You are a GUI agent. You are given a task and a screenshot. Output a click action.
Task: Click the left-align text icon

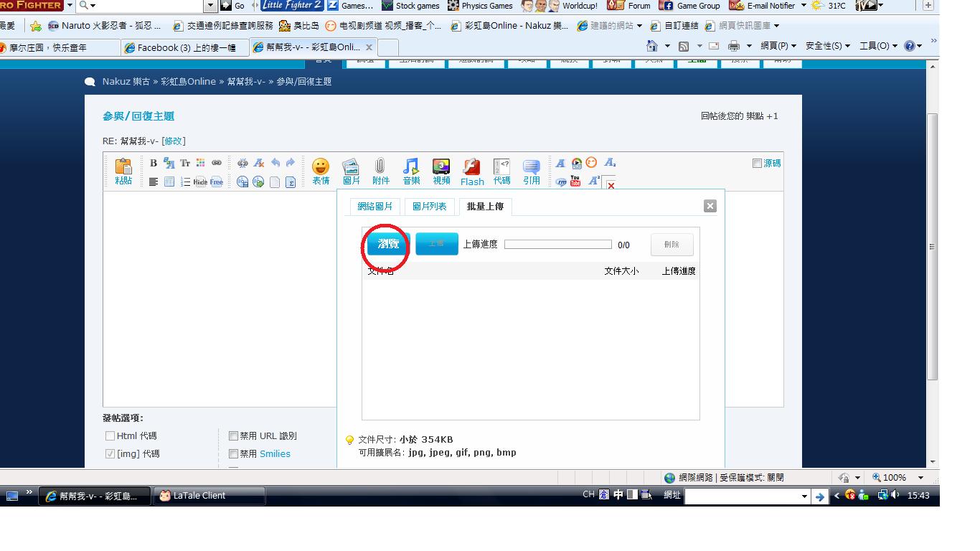click(154, 182)
